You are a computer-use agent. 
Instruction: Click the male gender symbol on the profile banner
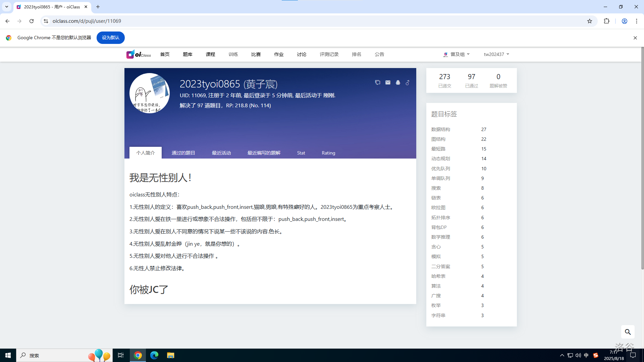tap(408, 82)
